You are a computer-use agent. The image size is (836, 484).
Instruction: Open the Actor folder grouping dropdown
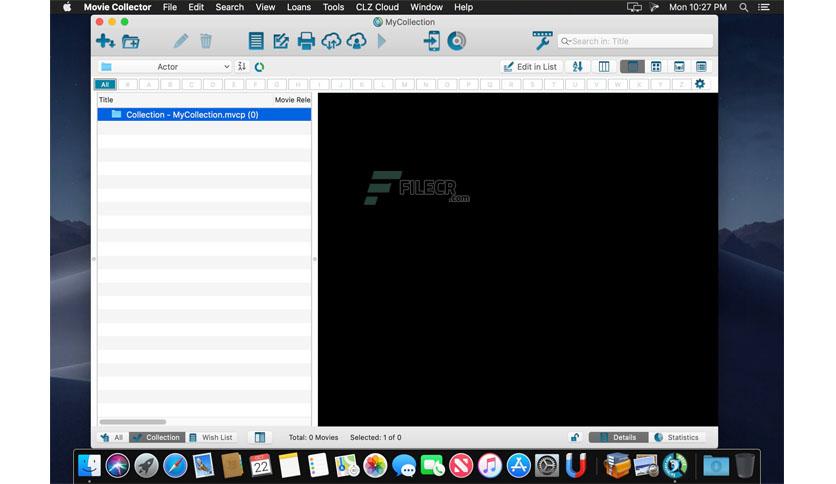point(165,67)
